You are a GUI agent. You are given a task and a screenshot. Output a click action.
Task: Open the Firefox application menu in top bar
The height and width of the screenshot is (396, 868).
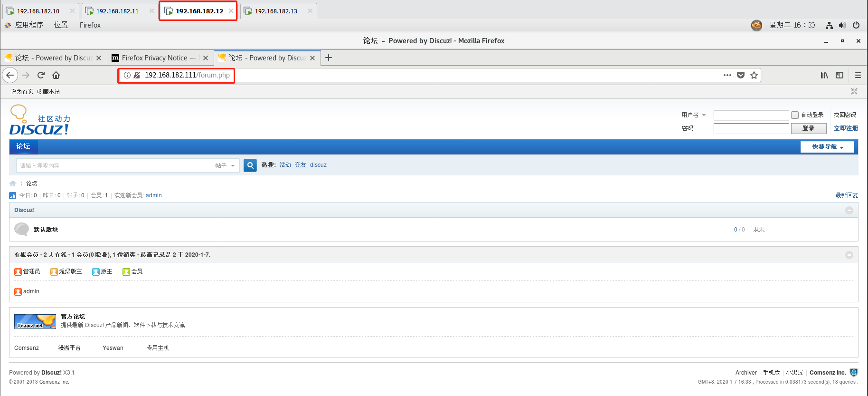(90, 25)
